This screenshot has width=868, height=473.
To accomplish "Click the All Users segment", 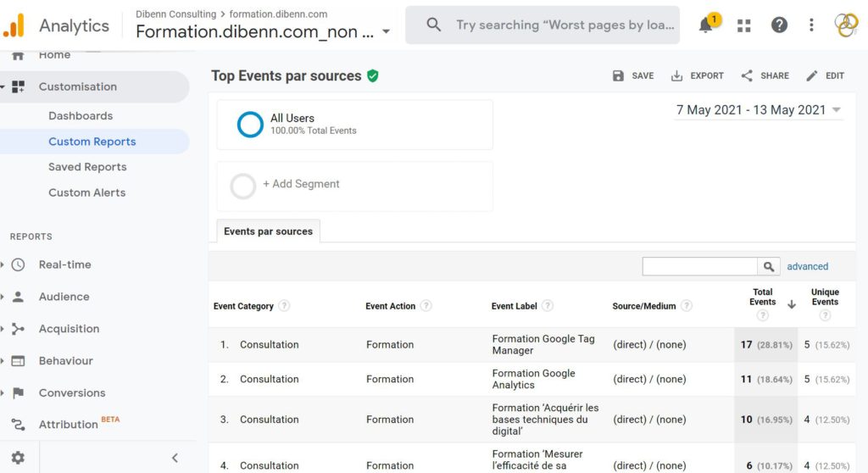I will coord(355,125).
